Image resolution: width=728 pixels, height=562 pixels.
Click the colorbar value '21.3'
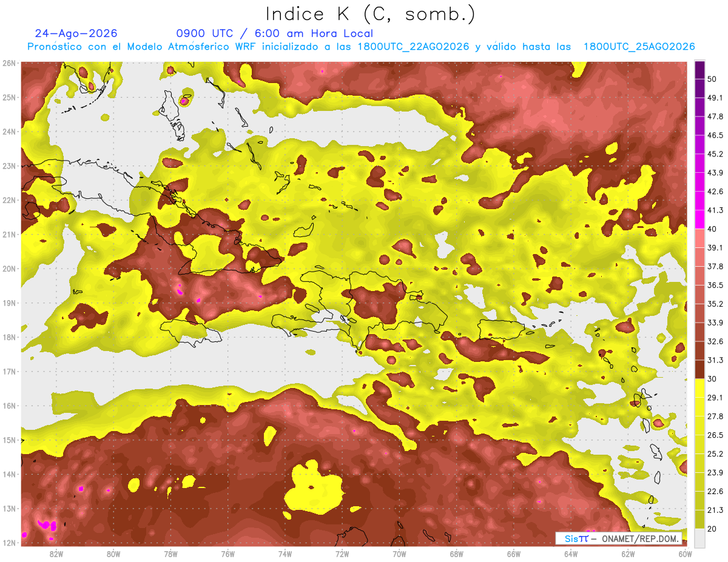click(x=716, y=509)
